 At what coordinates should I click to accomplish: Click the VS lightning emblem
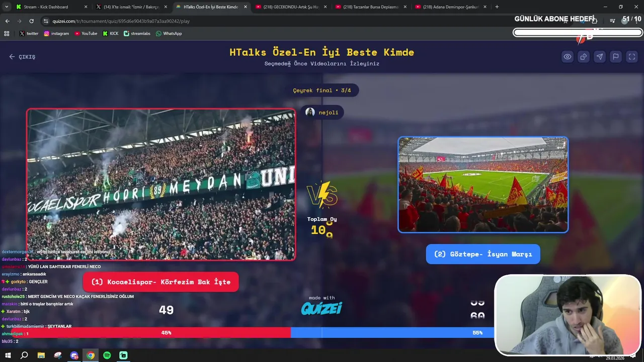point(322,195)
